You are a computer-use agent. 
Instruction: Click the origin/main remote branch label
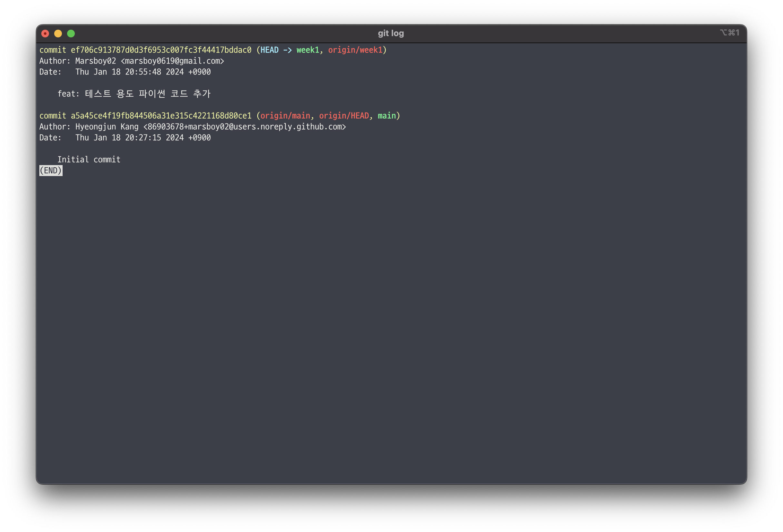point(285,116)
